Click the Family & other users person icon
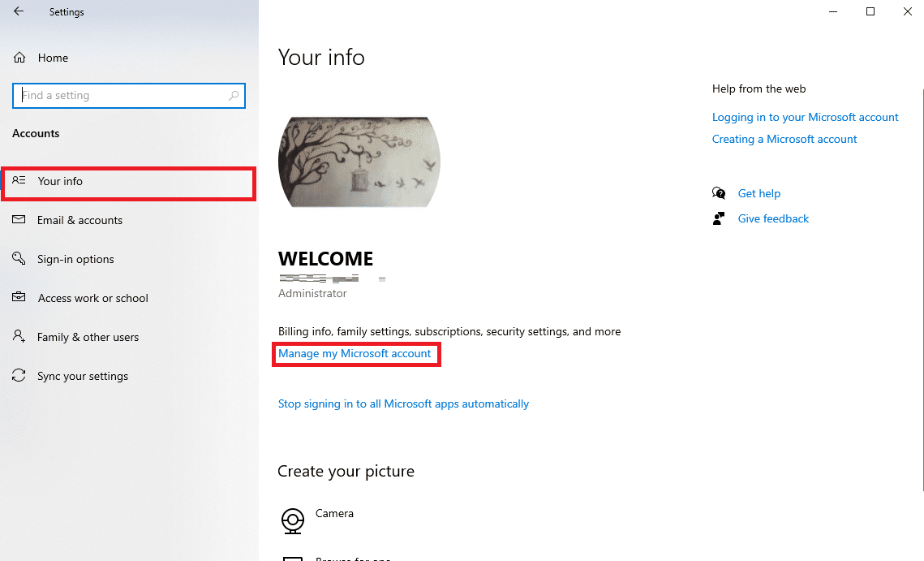Screen dimensions: 924x561 coord(19,336)
